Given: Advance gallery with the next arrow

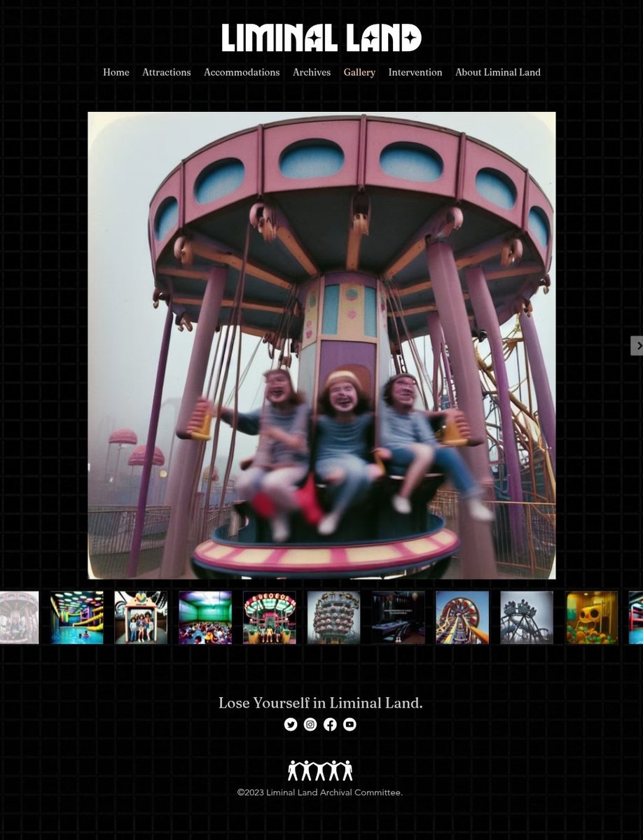Looking at the screenshot, I should [637, 345].
